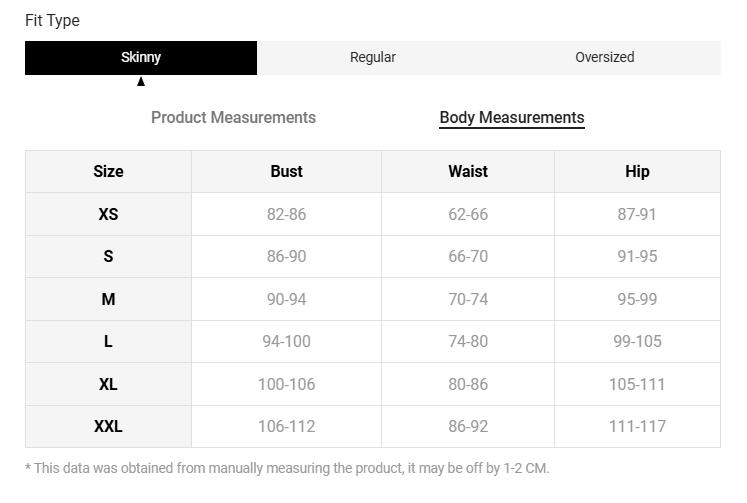The image size is (747, 503).
Task: Click the Waist column header
Action: [467, 171]
